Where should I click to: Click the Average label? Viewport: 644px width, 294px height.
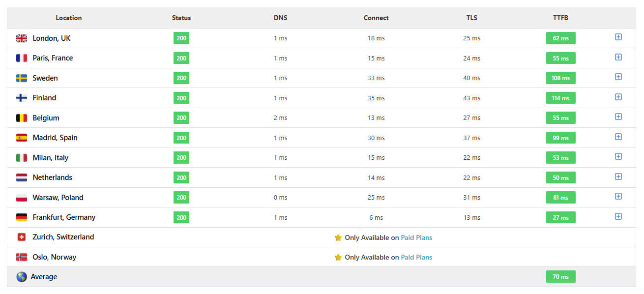[44, 277]
